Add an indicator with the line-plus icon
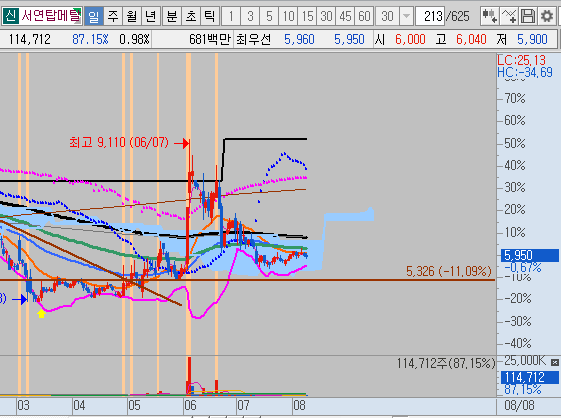Viewport: 561px width, 418px height. (509, 16)
